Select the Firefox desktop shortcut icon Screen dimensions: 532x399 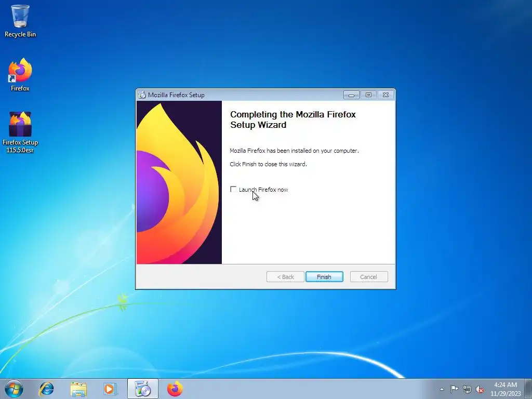point(20,74)
